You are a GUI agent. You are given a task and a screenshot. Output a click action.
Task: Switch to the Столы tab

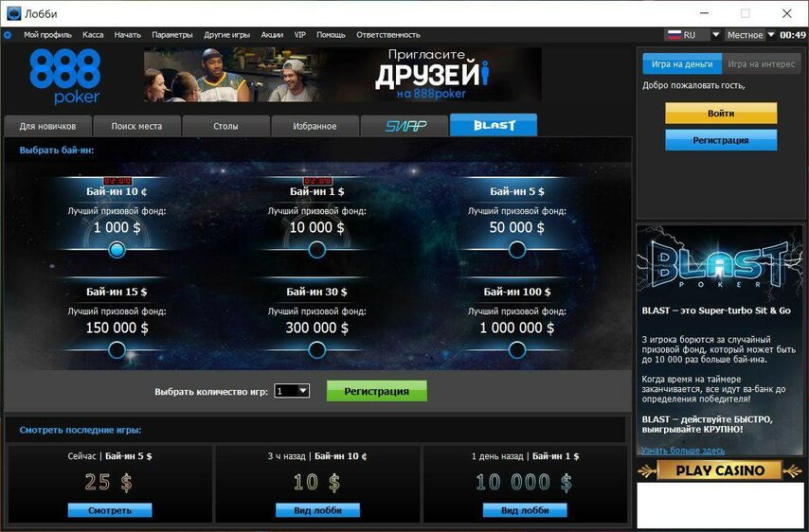226,126
